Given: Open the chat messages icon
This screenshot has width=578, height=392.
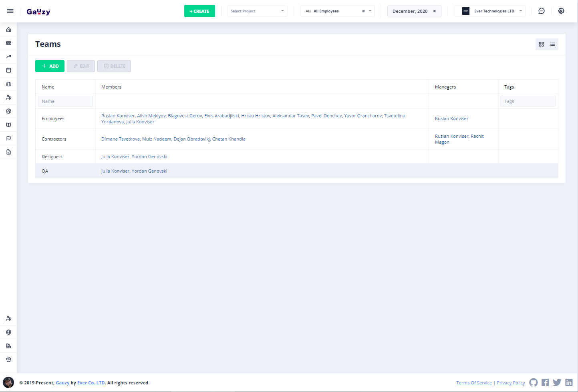Looking at the screenshot, I should tap(541, 11).
